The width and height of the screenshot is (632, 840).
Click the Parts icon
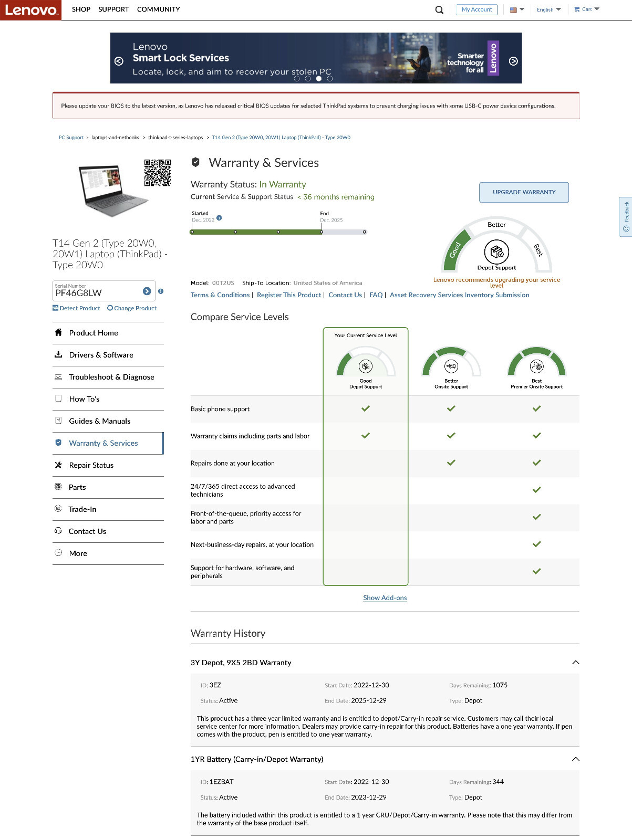click(58, 487)
